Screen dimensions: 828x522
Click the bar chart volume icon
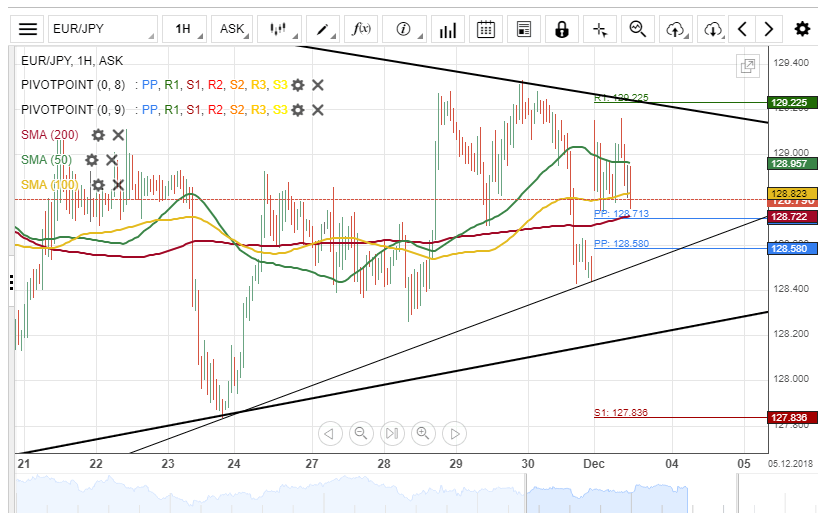tap(448, 29)
